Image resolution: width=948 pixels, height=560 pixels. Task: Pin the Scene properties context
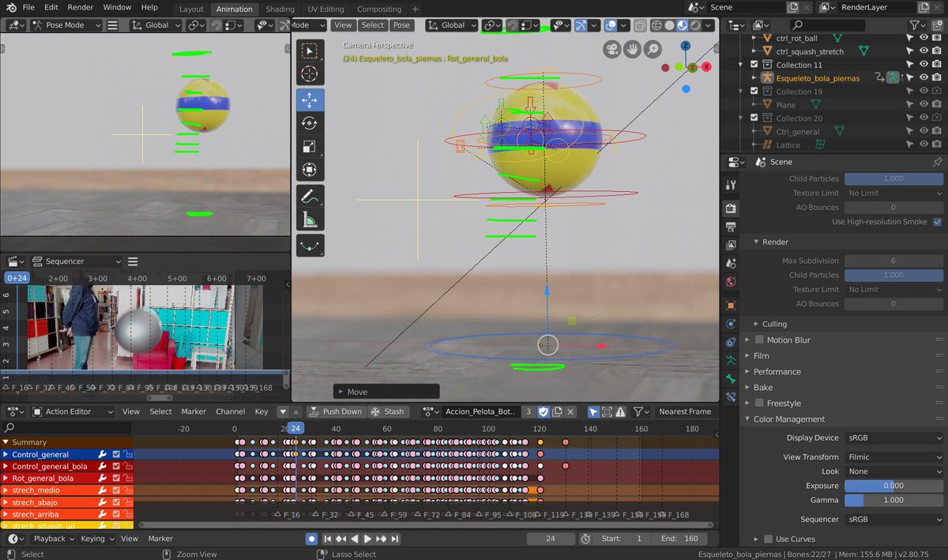click(937, 162)
